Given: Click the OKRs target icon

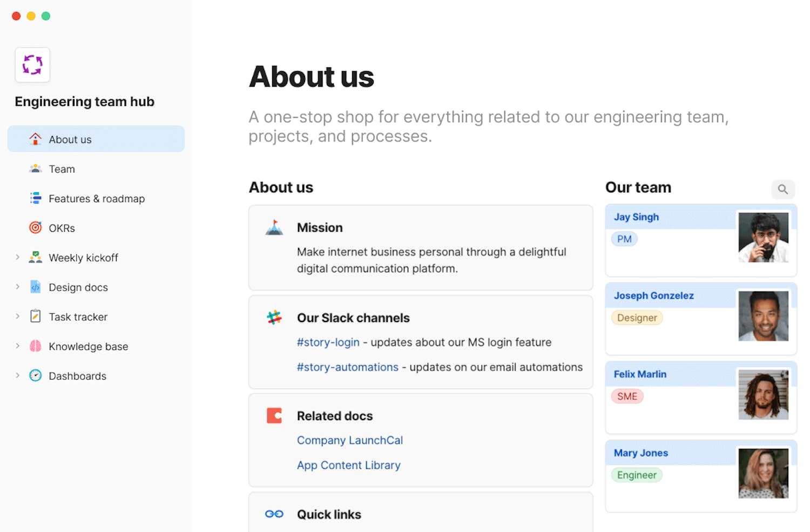Looking at the screenshot, I should (36, 228).
